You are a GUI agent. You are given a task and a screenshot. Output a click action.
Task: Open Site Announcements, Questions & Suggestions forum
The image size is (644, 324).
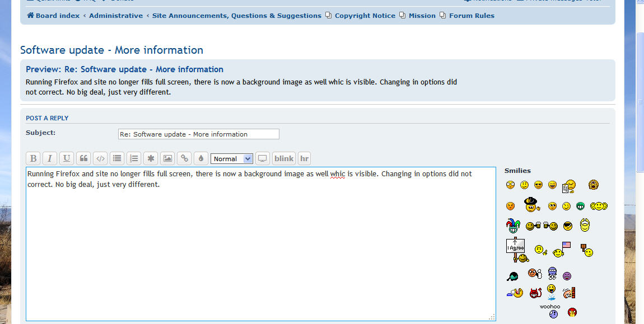click(x=236, y=16)
